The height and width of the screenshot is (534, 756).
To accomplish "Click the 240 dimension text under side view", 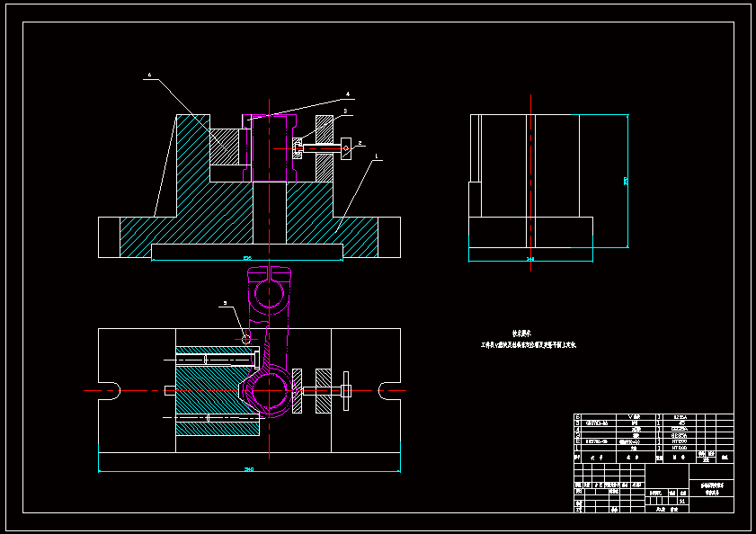I will (x=530, y=259).
